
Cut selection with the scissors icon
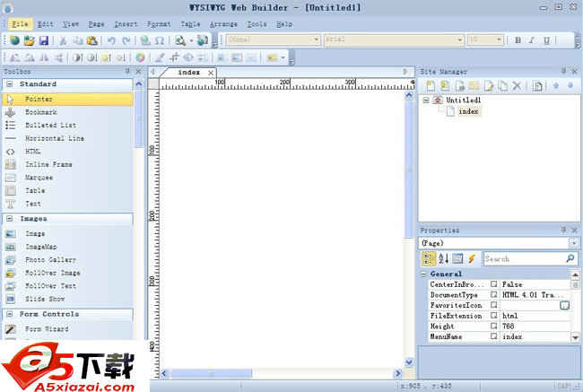(63, 40)
